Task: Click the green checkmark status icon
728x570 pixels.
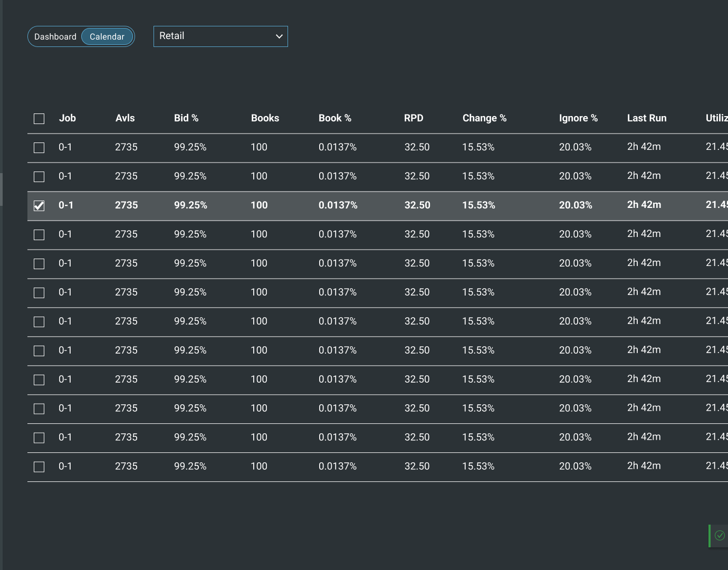Action: (720, 536)
